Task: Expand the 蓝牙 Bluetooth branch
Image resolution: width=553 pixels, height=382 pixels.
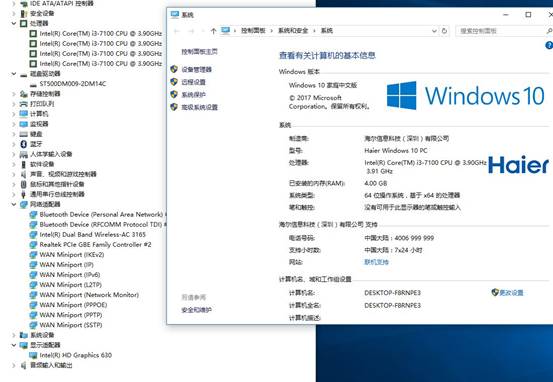Action: tap(14, 144)
